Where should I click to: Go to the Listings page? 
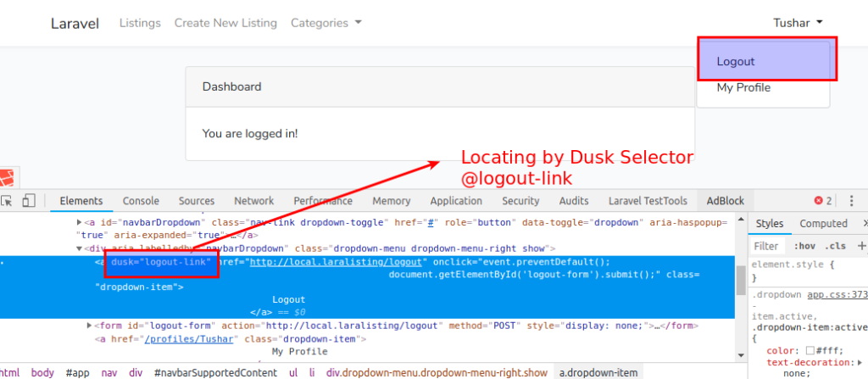point(140,23)
